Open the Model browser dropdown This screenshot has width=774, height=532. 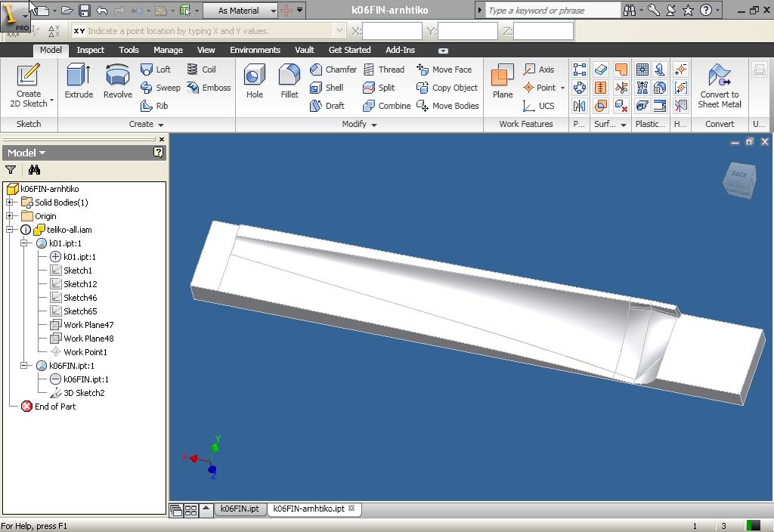42,153
